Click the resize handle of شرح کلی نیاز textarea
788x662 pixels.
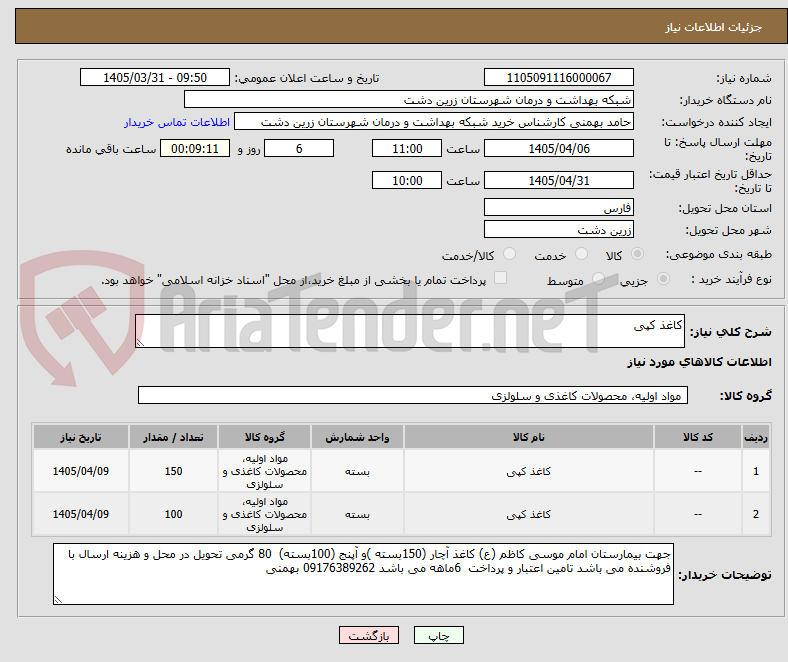(140, 342)
